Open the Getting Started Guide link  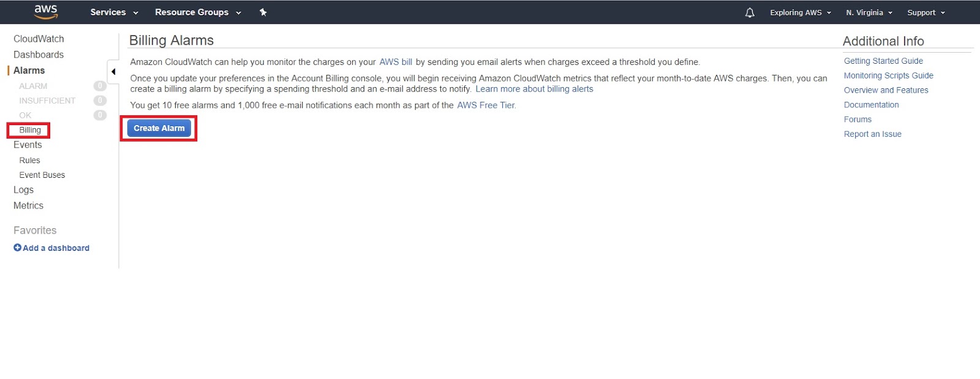pos(883,61)
